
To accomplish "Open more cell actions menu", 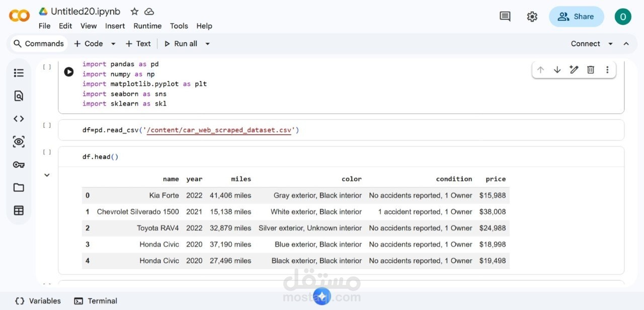I will [607, 70].
